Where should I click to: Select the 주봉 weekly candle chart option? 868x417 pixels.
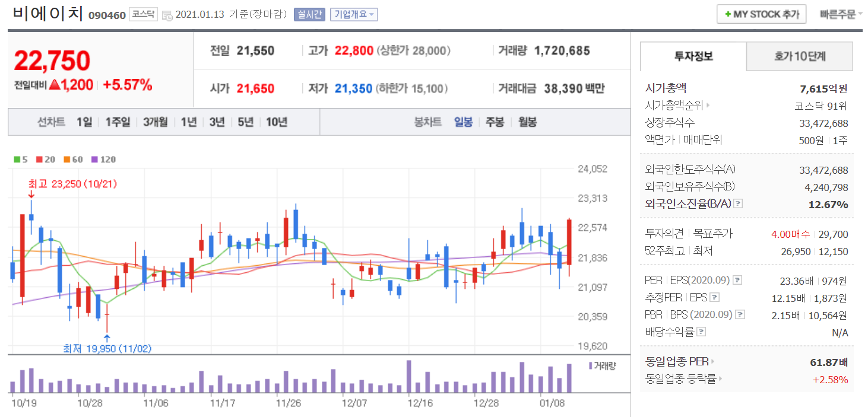pos(495,122)
